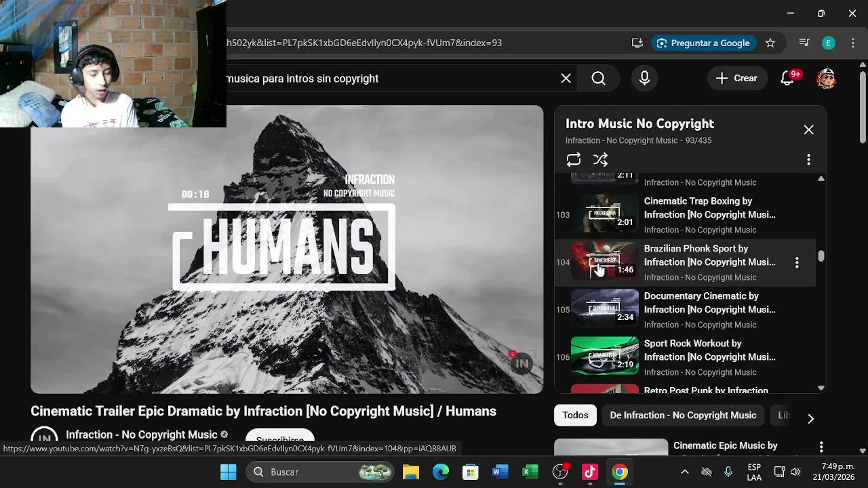Click the Infraction channel avatar
The image size is (868, 488).
(x=44, y=436)
